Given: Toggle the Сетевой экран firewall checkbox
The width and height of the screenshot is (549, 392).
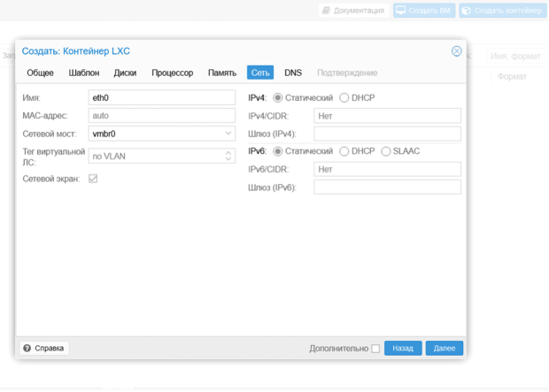Looking at the screenshot, I should 93,179.
